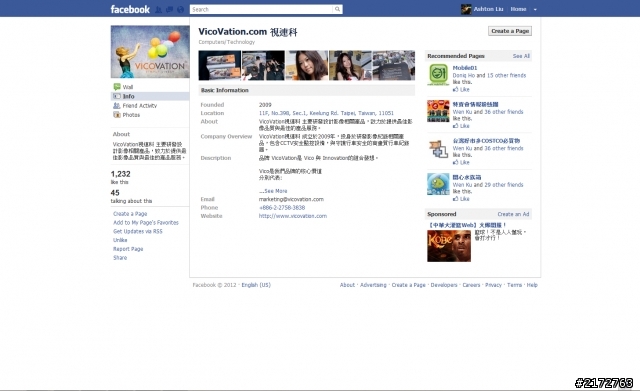Open footer Terms link
This screenshot has height=391, width=640.
pos(514,285)
